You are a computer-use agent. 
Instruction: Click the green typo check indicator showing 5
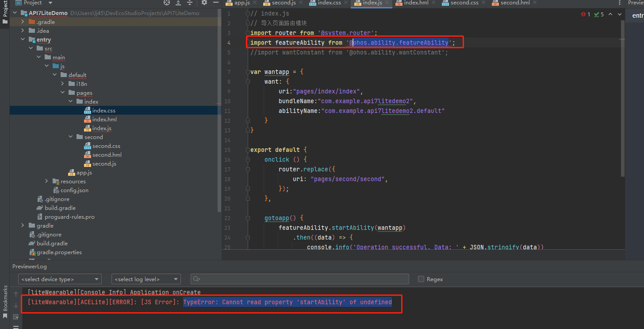click(599, 15)
